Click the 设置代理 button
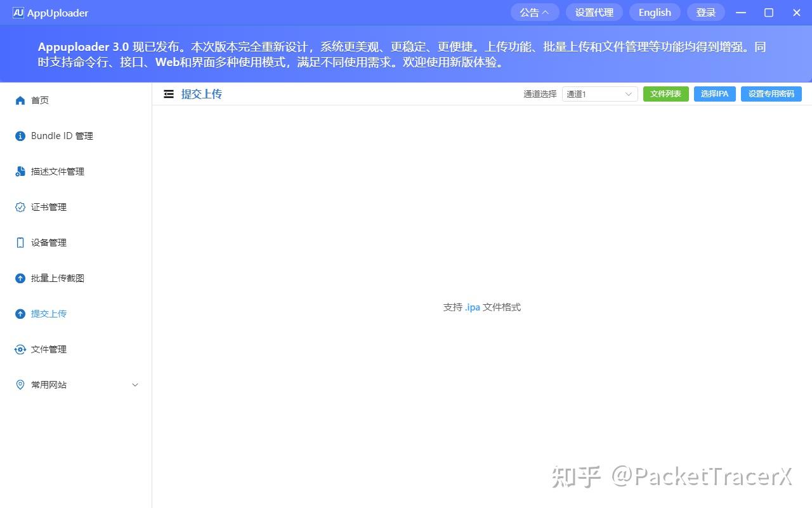Viewport: 812px width, 508px height. click(594, 13)
